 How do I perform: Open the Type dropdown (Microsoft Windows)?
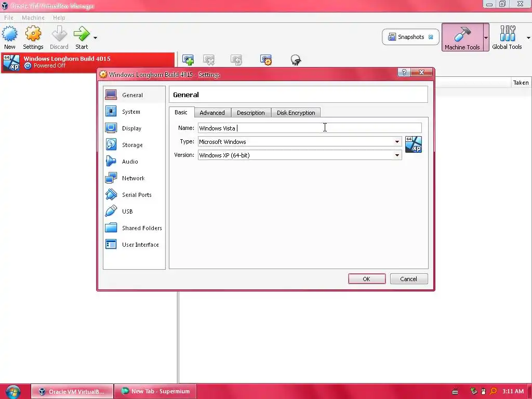(300, 141)
